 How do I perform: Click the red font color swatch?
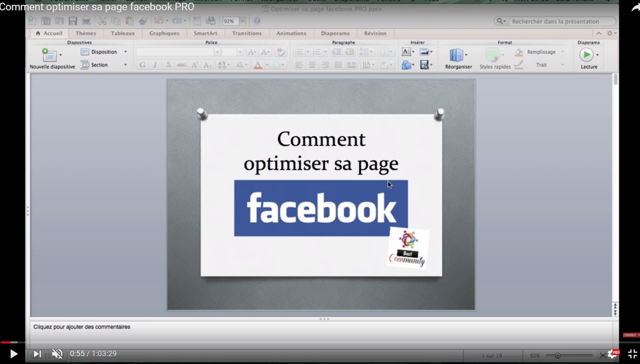pyautogui.click(x=258, y=65)
